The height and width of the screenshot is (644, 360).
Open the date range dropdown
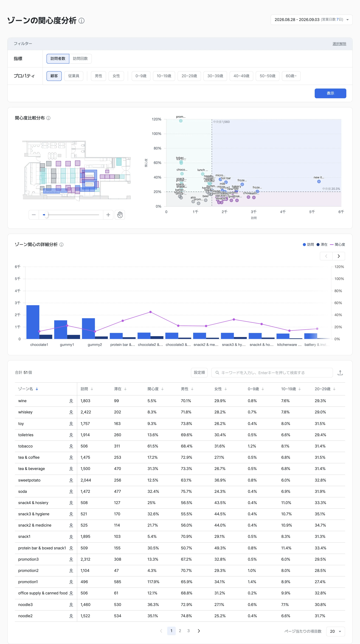point(312,20)
